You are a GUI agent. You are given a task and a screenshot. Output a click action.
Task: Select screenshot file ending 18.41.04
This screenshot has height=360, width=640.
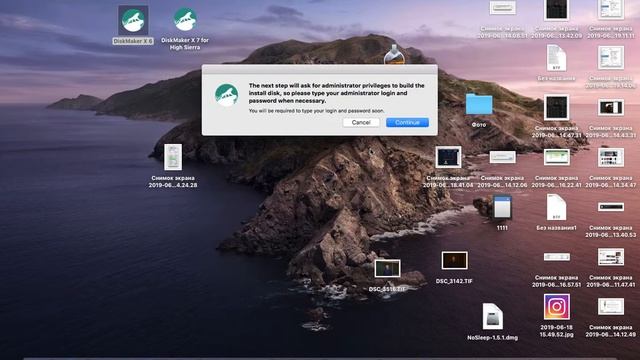click(x=448, y=157)
